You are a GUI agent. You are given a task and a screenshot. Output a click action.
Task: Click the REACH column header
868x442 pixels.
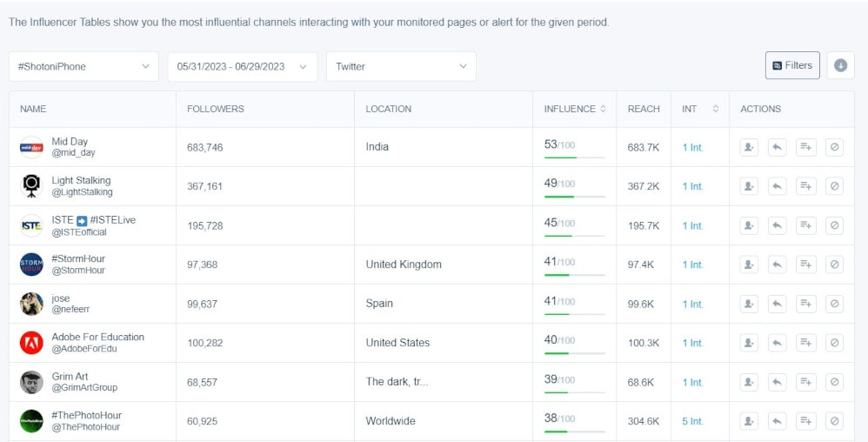pos(644,109)
